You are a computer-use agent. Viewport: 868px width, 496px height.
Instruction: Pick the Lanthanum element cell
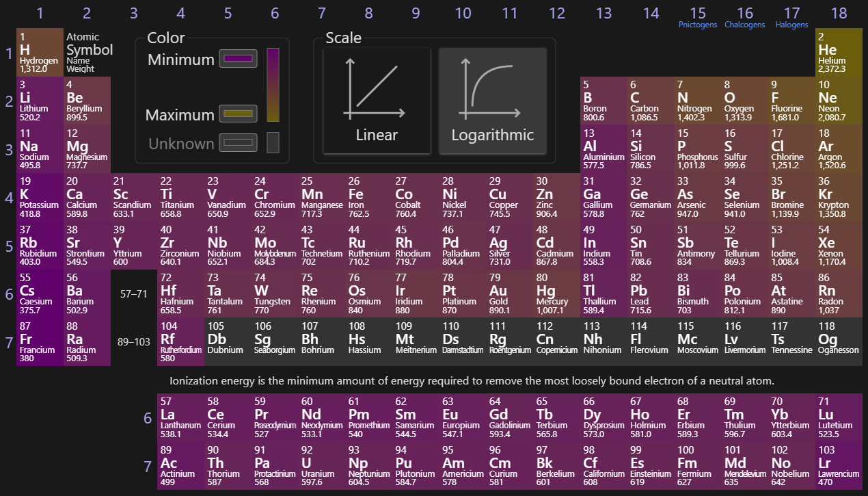click(180, 417)
